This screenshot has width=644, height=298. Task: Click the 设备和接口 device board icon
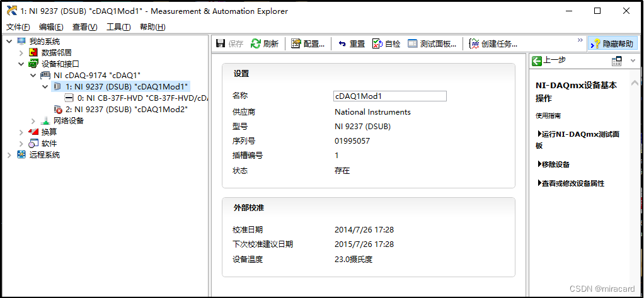33,64
